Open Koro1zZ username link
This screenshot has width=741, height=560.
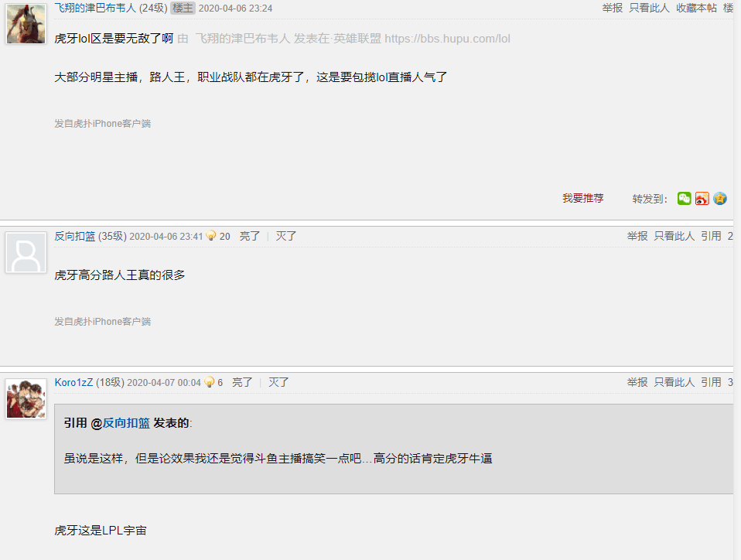[x=73, y=382]
